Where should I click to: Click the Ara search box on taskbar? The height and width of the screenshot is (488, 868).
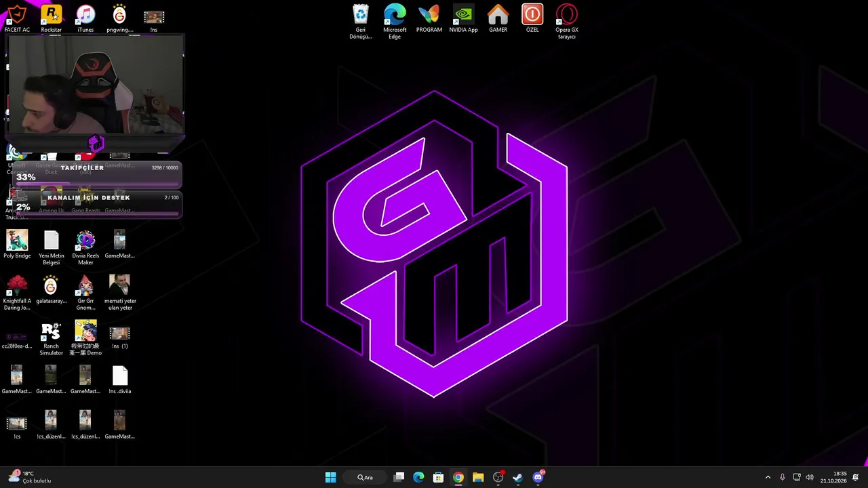tap(366, 477)
